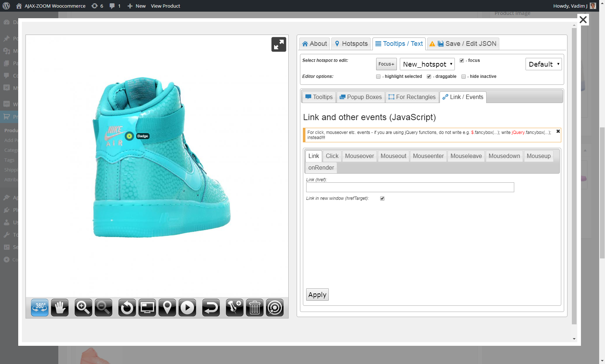605x364 pixels.
Task: Select the Link / Events sub-tab
Action: coord(463,97)
